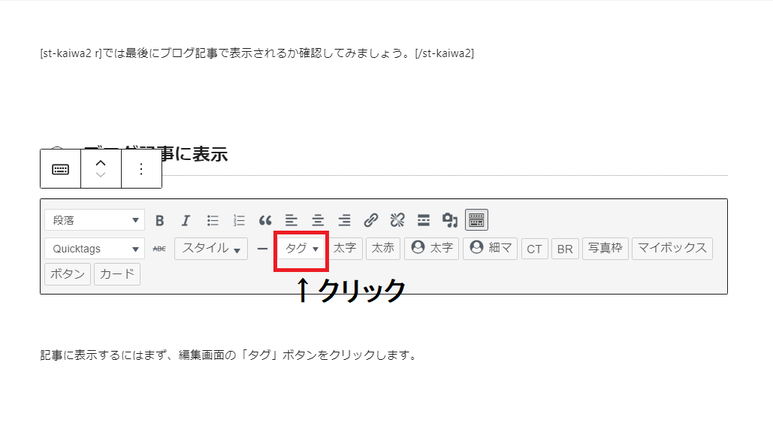Click the 細マ button with person icon
Image resolution: width=773 pixels, height=423 pixels.
(491, 248)
